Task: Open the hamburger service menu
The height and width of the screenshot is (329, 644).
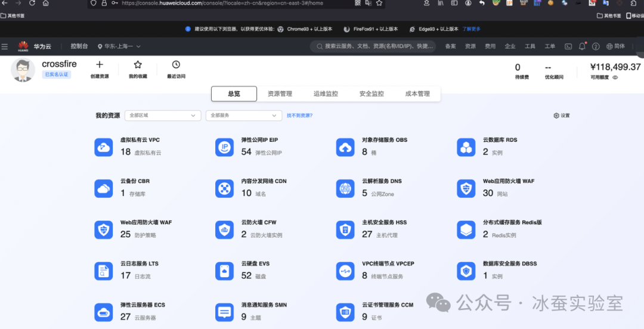Action: [5, 46]
